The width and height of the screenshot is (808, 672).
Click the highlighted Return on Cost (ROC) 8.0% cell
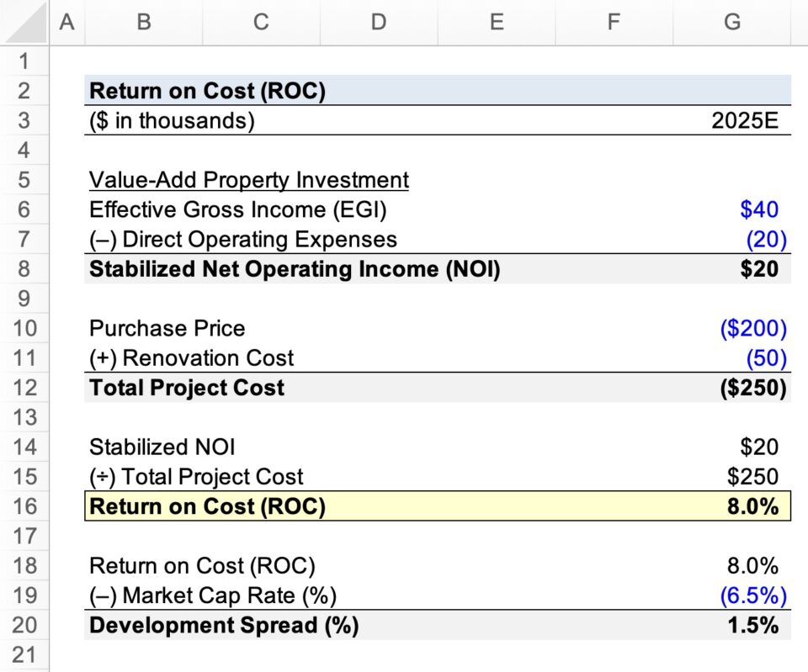(732, 506)
